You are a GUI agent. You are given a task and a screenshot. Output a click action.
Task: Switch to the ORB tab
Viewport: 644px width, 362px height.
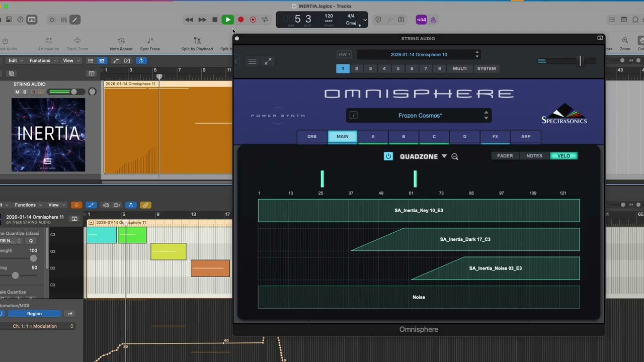[312, 136]
